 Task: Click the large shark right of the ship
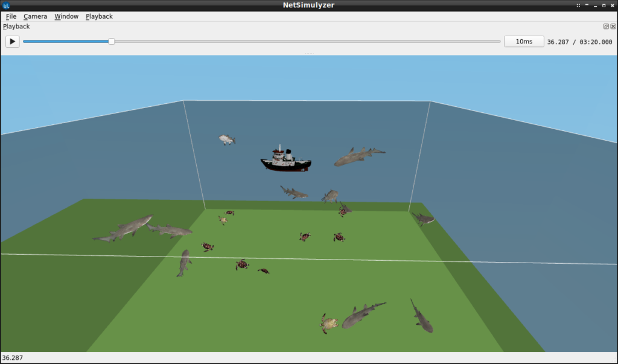click(x=359, y=156)
